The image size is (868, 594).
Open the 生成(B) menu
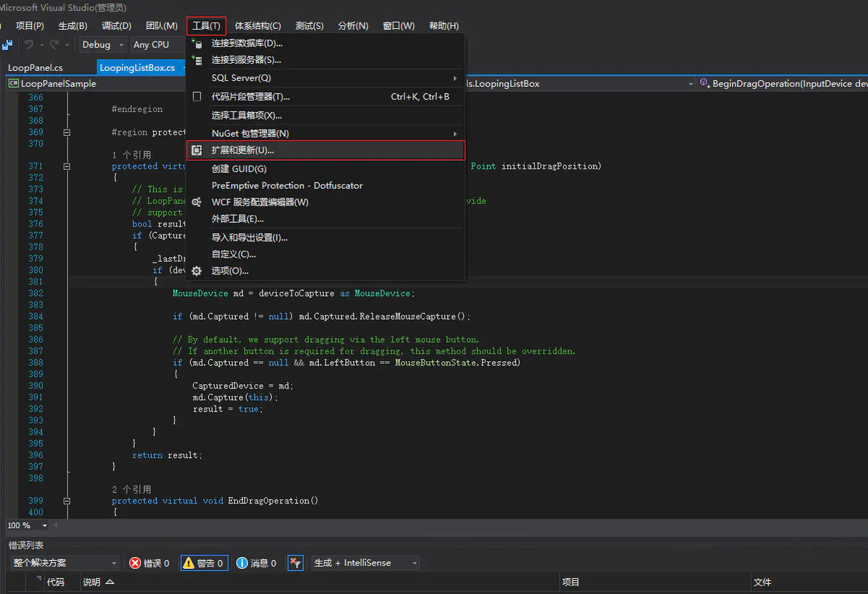pyautogui.click(x=73, y=26)
